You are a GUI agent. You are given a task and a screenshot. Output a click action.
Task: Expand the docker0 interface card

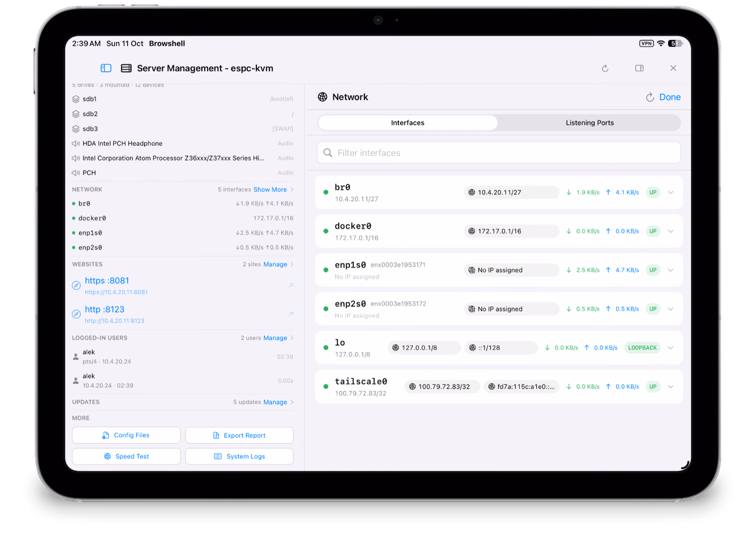pyautogui.click(x=671, y=231)
